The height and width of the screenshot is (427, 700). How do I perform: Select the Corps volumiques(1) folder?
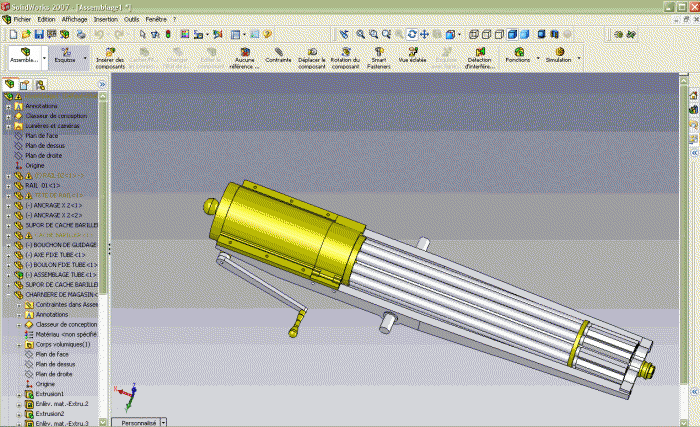pyautogui.click(x=62, y=344)
